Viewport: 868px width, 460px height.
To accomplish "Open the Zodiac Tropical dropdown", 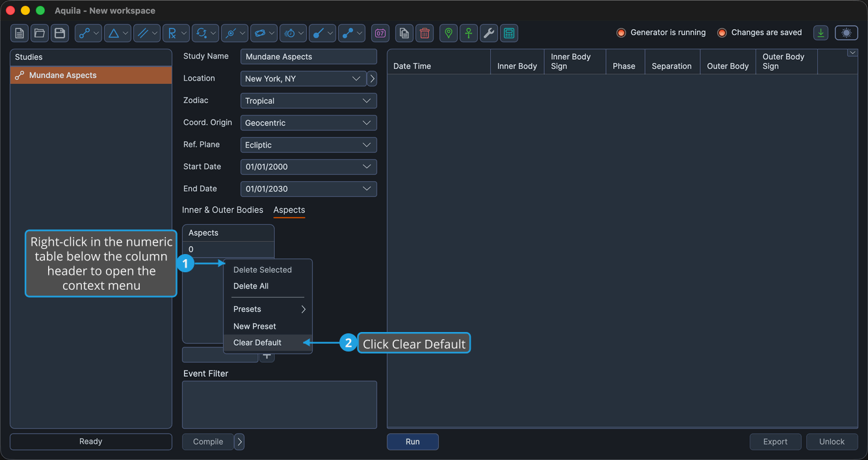I will click(309, 101).
